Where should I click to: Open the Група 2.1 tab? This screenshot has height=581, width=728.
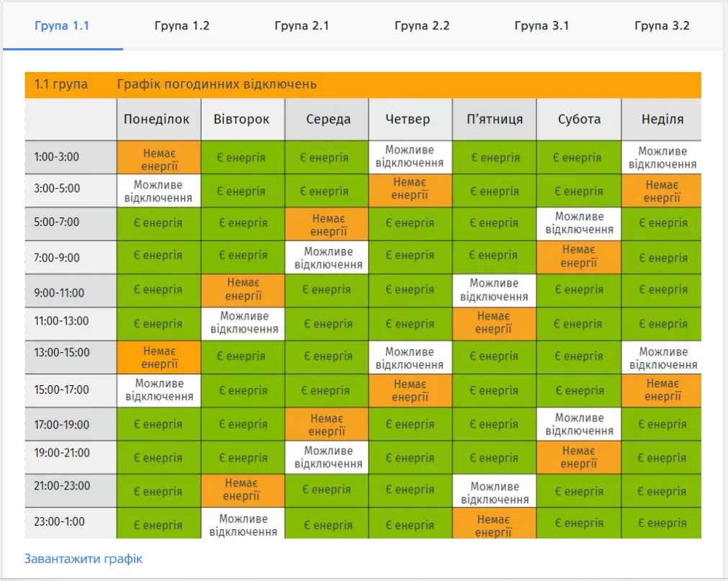coord(302,26)
